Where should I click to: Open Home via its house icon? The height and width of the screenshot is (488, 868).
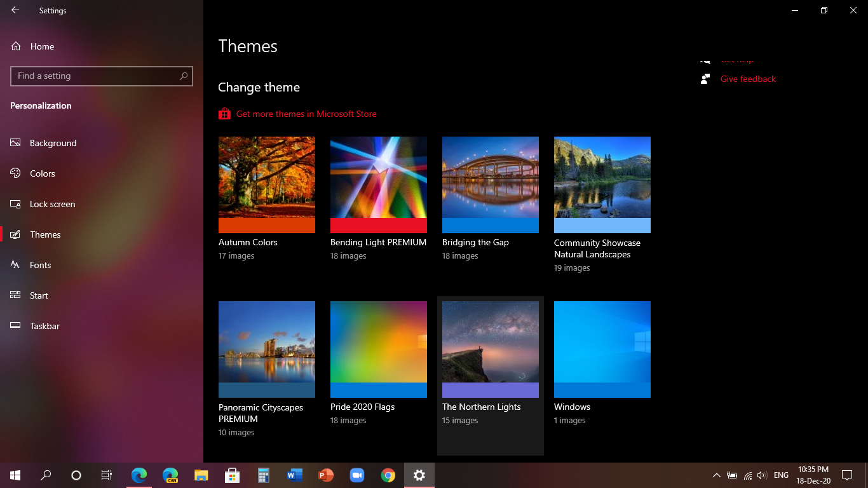click(16, 46)
